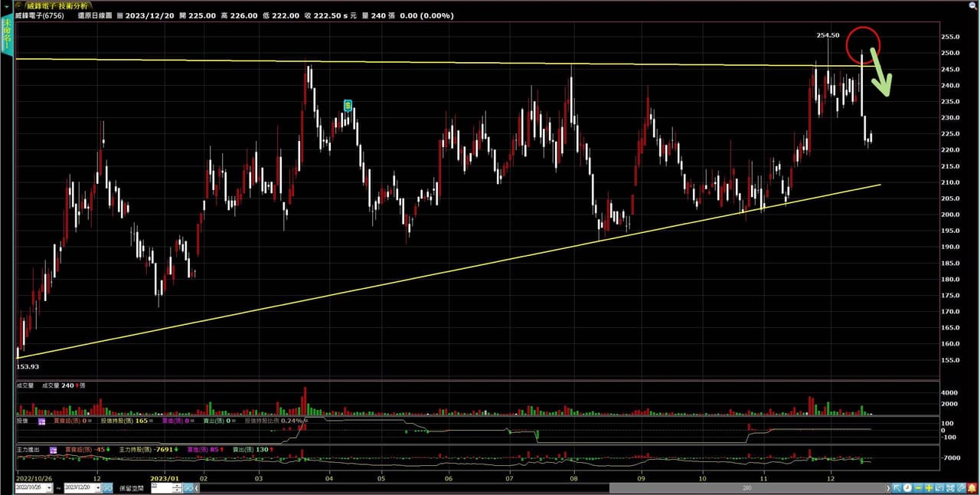Click the 成交量 volume panel label
Screen dimensions: 980x495
pyautogui.click(x=27, y=385)
